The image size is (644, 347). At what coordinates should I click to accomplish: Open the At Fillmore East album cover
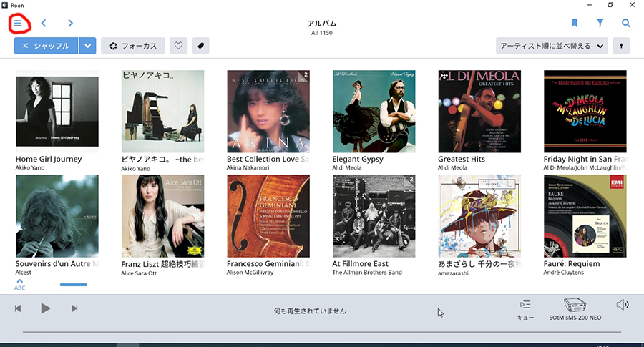(x=374, y=216)
